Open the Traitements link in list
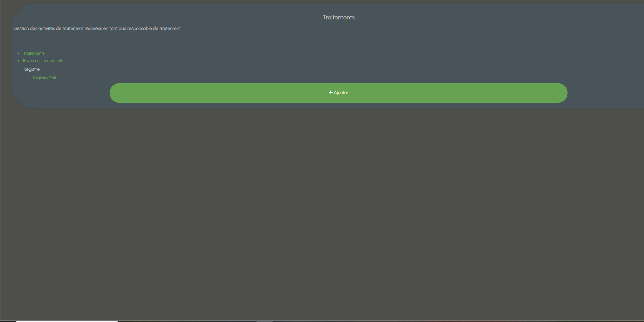 (x=34, y=53)
